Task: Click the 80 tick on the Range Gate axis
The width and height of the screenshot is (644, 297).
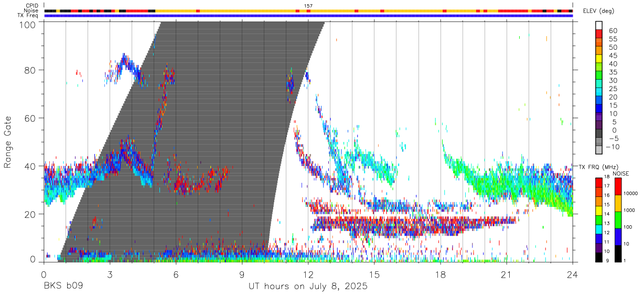Action: pos(30,70)
